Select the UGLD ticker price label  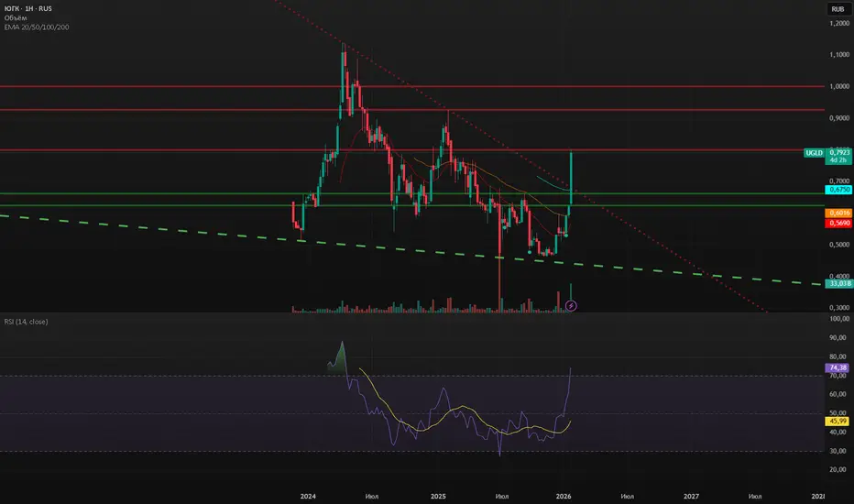coord(827,153)
